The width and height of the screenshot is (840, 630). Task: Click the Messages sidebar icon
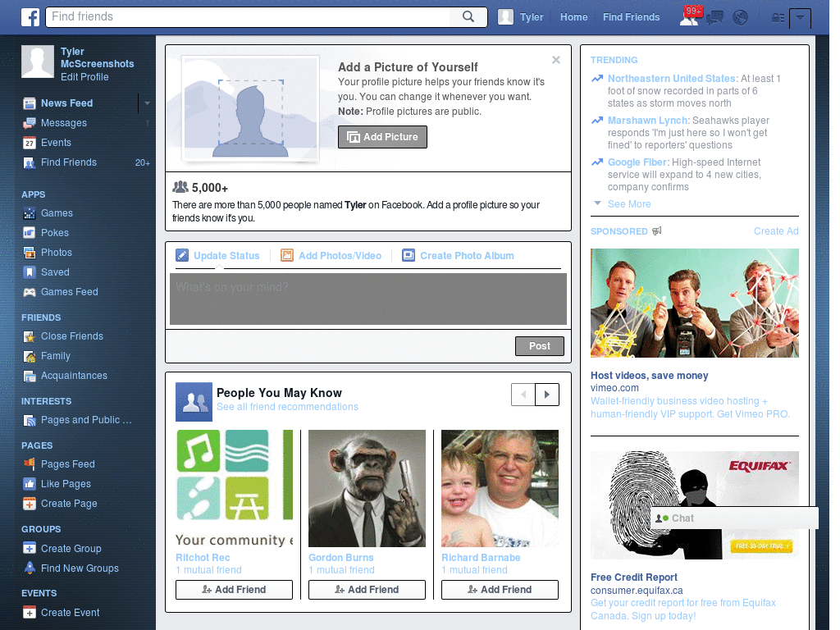(30, 123)
